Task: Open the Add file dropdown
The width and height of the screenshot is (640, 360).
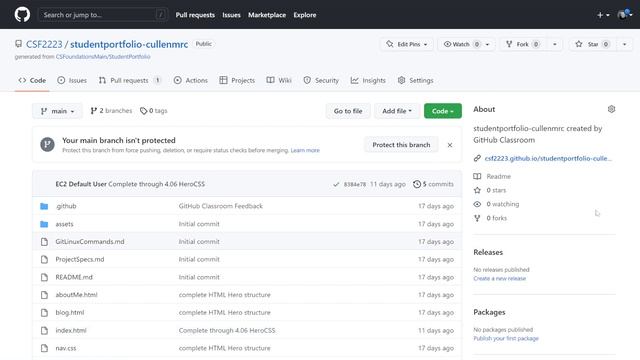Action: (397, 111)
